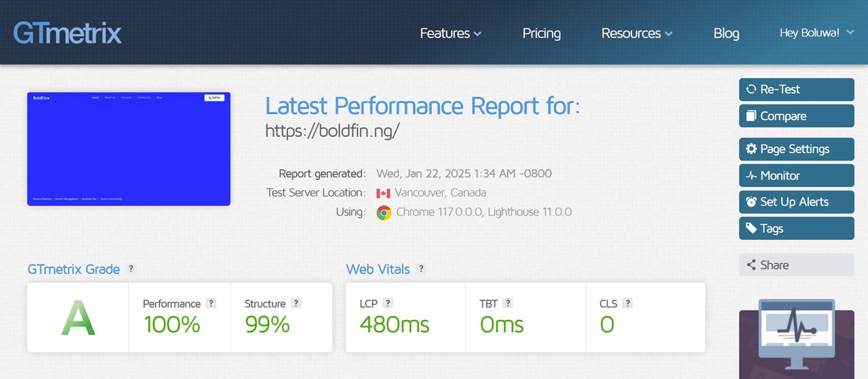Click the Performance score help icon
The image size is (868, 379).
tap(212, 304)
